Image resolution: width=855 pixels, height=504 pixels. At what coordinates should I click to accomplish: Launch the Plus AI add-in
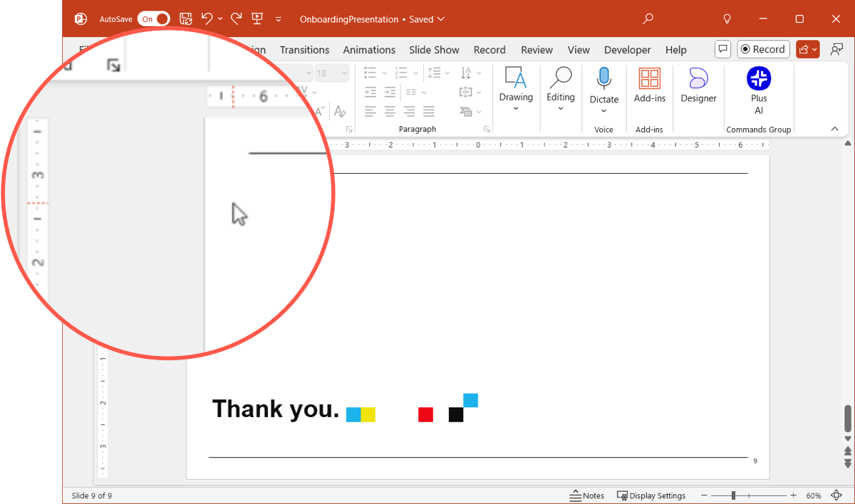pyautogui.click(x=759, y=90)
